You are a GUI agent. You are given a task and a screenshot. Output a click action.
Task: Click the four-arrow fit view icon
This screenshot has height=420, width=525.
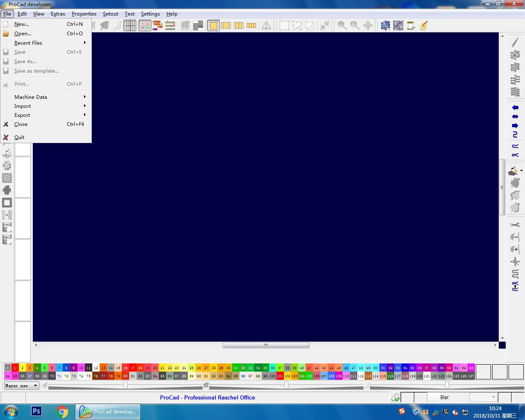pyautogui.click(x=368, y=25)
